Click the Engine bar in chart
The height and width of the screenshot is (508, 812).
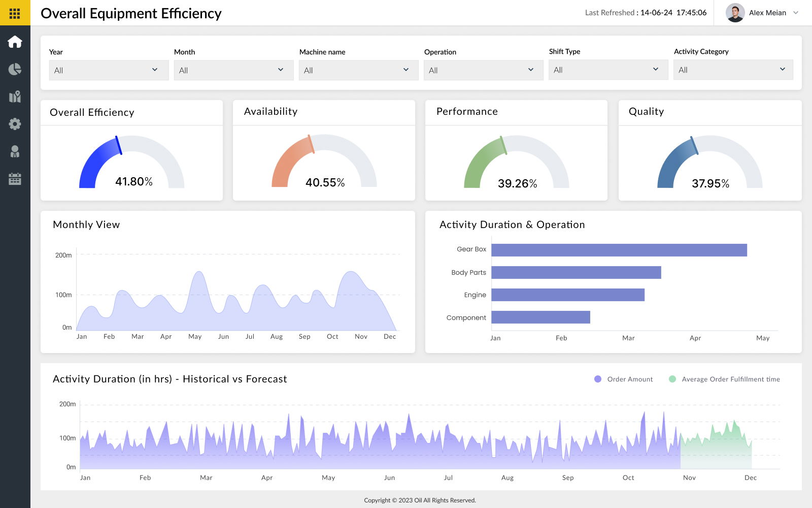[x=567, y=295]
